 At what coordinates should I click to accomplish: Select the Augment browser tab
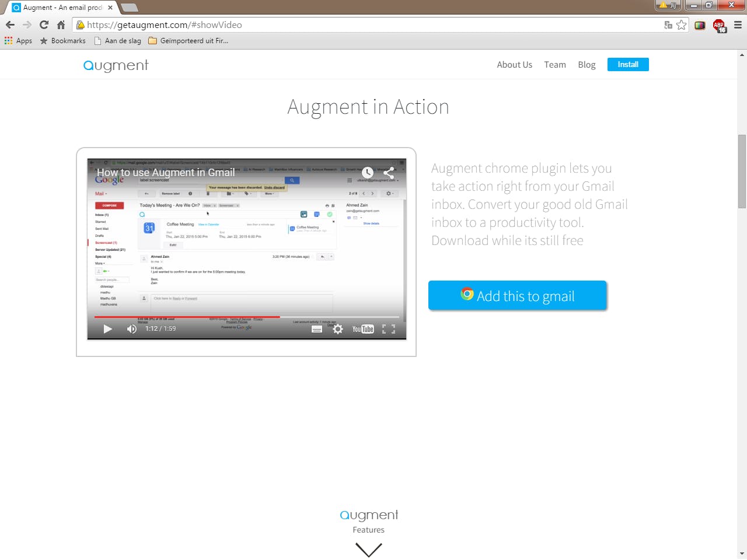pos(58,8)
